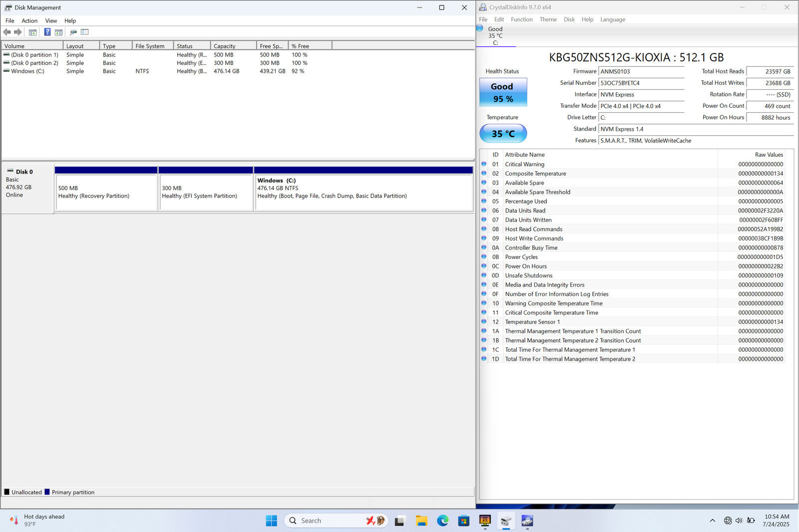Sort by the File System column header
The width and height of the screenshot is (799, 532).
point(153,46)
